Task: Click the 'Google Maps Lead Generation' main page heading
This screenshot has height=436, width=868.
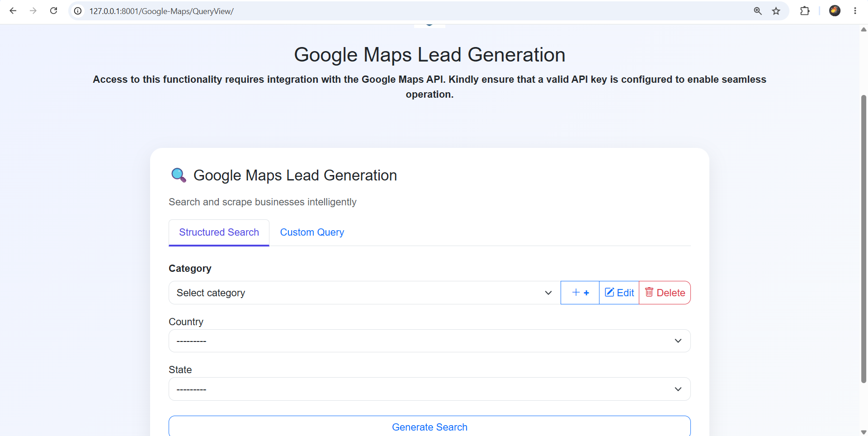Action: point(429,55)
